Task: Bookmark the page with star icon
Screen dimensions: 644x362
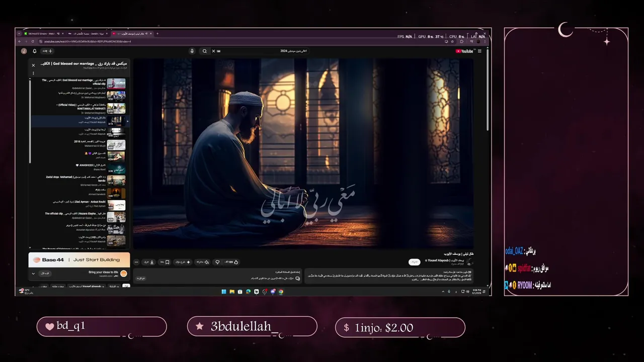Action: click(x=452, y=42)
